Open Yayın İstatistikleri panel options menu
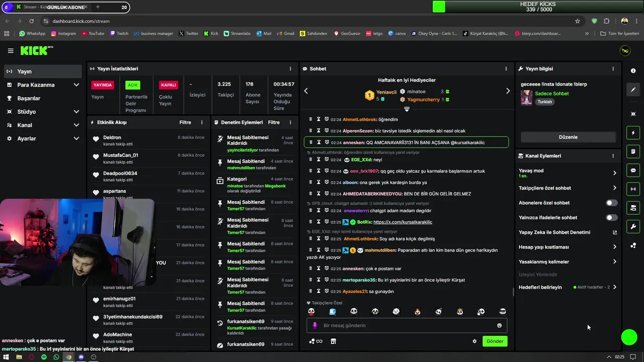Image resolution: width=644 pixels, height=362 pixels. coord(290,68)
